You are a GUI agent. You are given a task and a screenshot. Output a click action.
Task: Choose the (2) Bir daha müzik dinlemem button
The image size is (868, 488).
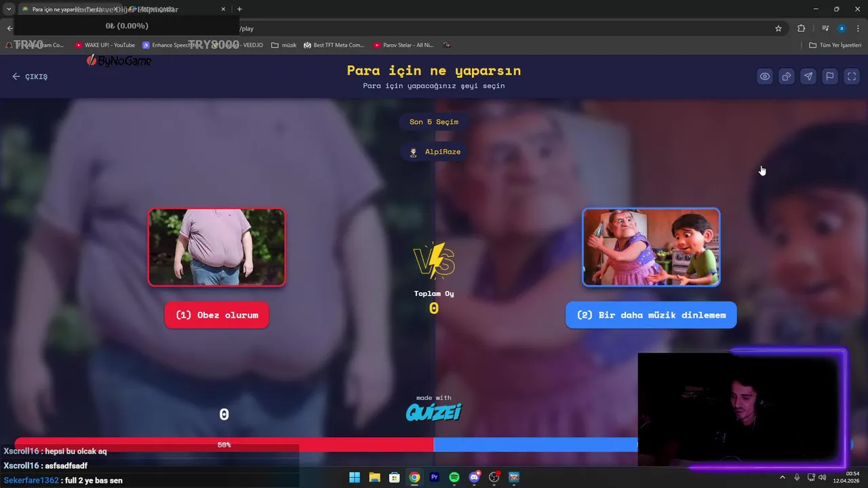point(651,315)
